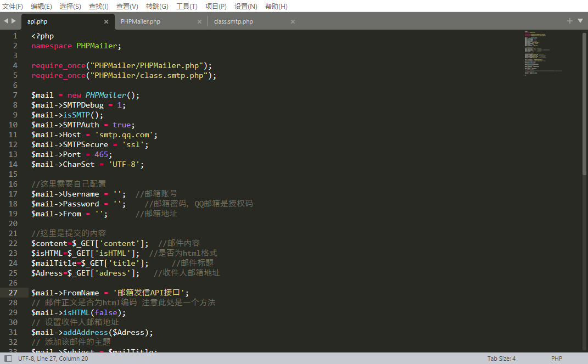Close the api.php tab
Image resolution: width=588 pixels, height=364 pixels.
click(x=106, y=21)
